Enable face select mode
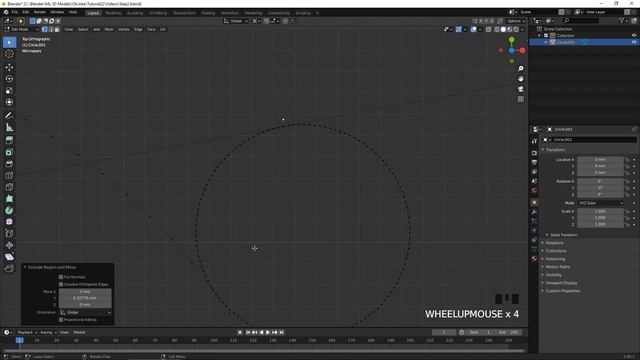This screenshot has width=640, height=360. coord(57,29)
